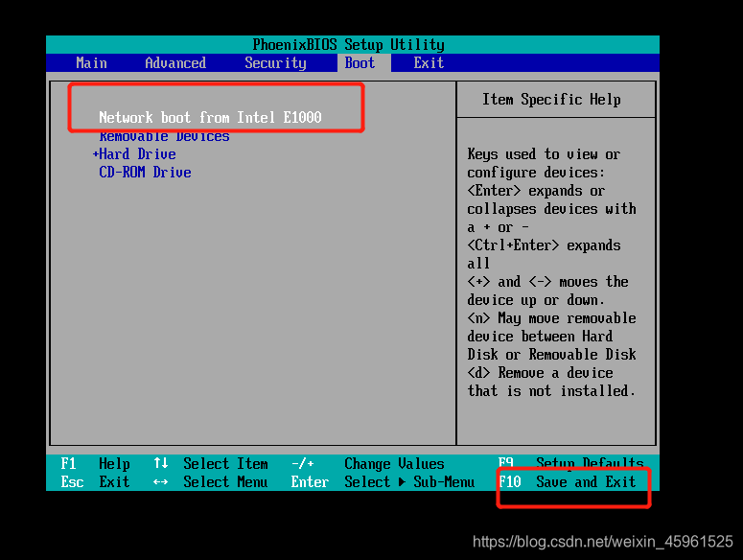743x560 pixels.
Task: Click the '<Ctrl+Enter> expands' help line
Action: [x=544, y=245]
